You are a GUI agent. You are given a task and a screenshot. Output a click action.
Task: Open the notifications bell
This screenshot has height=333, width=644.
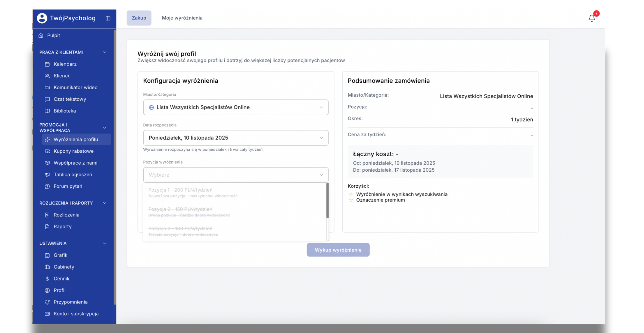pos(592,18)
